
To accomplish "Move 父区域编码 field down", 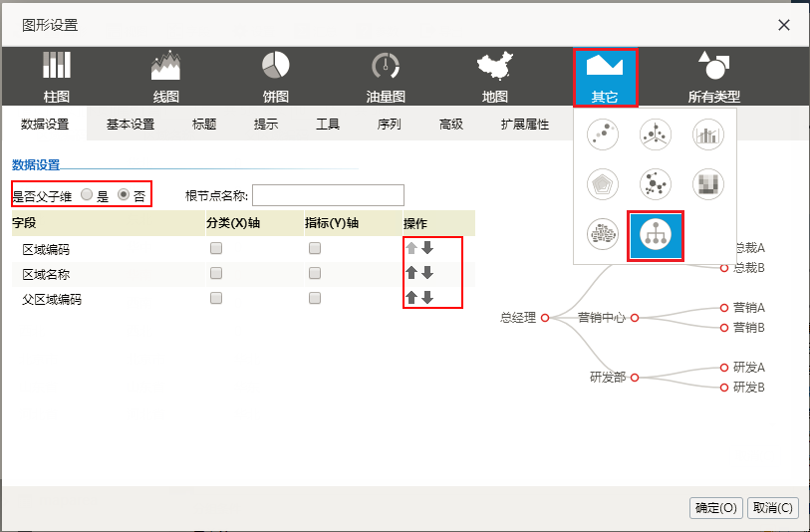I will pos(427,298).
